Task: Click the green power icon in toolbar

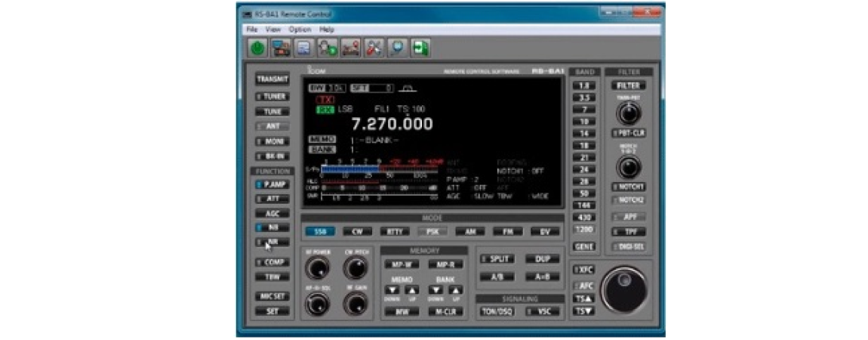Action: coord(258,48)
